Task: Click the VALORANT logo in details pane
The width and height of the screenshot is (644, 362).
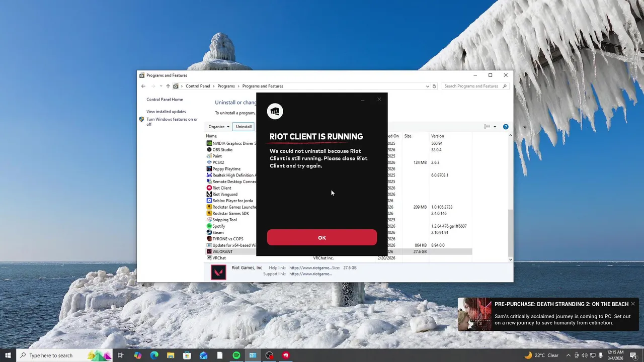Action: (218, 272)
